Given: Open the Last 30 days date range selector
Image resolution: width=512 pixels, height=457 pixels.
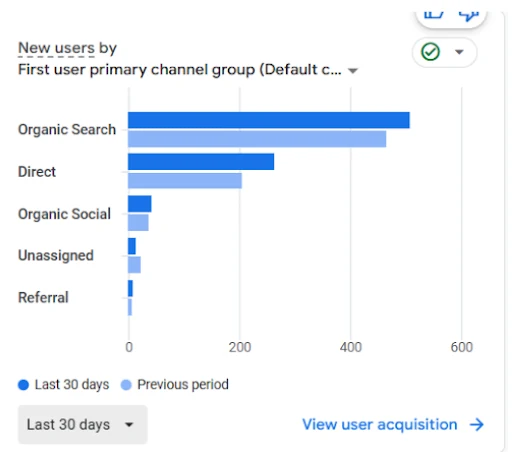Looking at the screenshot, I should click(82, 425).
